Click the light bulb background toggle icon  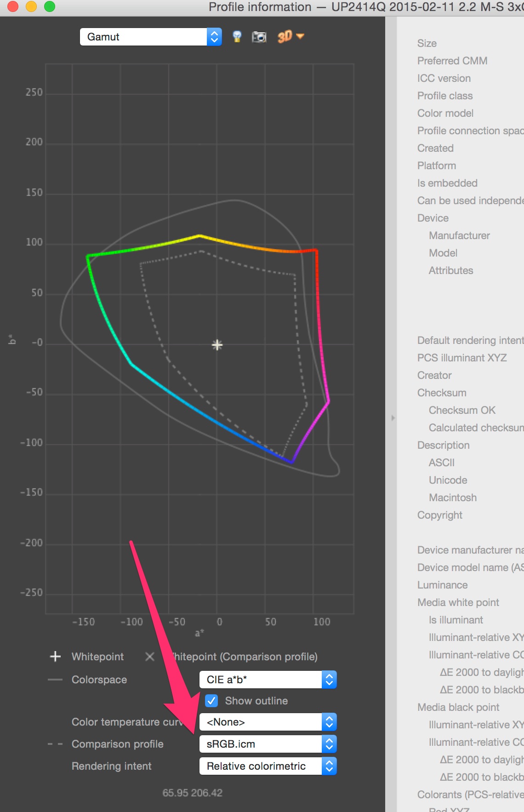[x=237, y=37]
